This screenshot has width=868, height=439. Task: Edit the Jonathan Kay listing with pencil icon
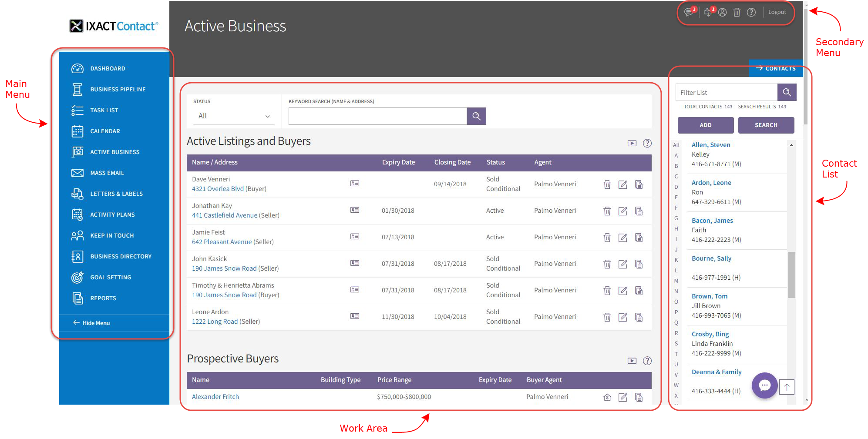tap(622, 211)
